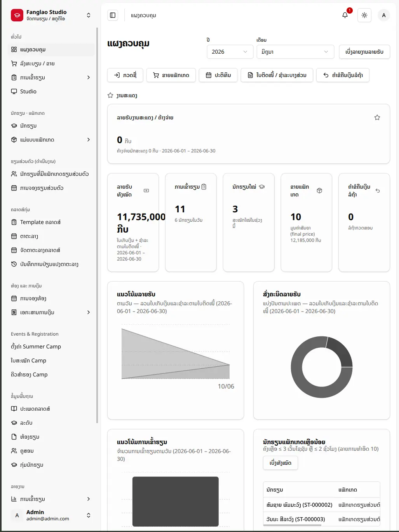Click the clipboard icon on attendance card

pos(204,187)
